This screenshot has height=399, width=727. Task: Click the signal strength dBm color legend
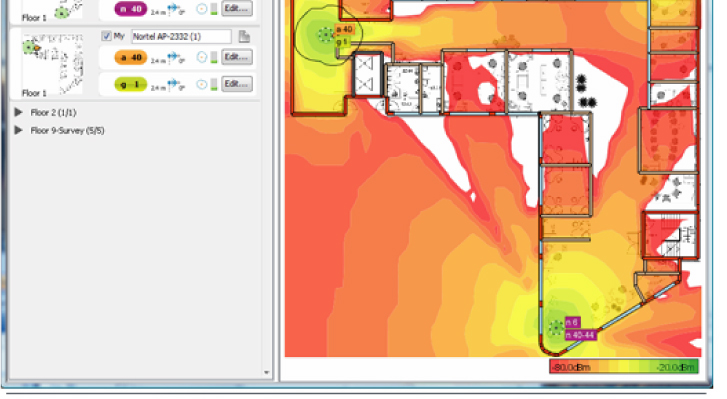pos(624,367)
